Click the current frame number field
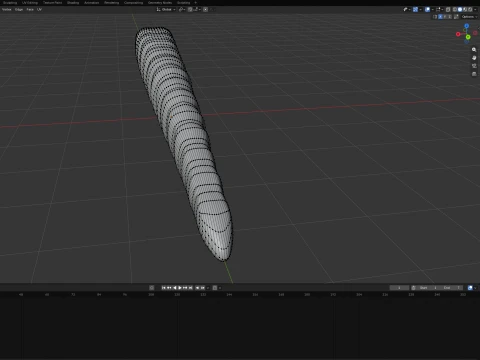The width and height of the screenshot is (480, 360). [x=399, y=288]
